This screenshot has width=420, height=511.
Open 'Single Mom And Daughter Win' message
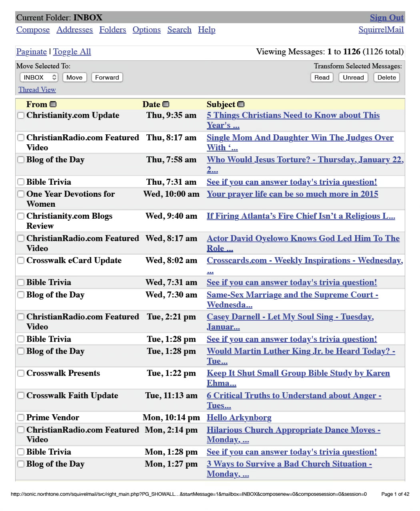click(x=300, y=142)
